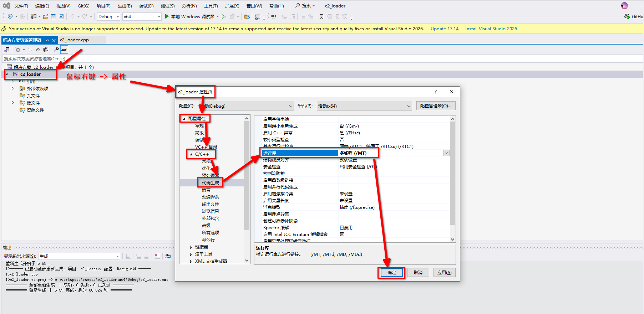644x314 pixels.
Task: Click the Open File folder icon
Action: pos(45,17)
